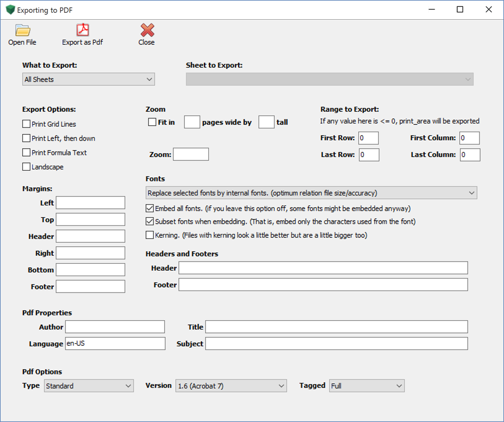Open the Pdf Version dropdown
The height and width of the screenshot is (422, 504).
pos(231,386)
